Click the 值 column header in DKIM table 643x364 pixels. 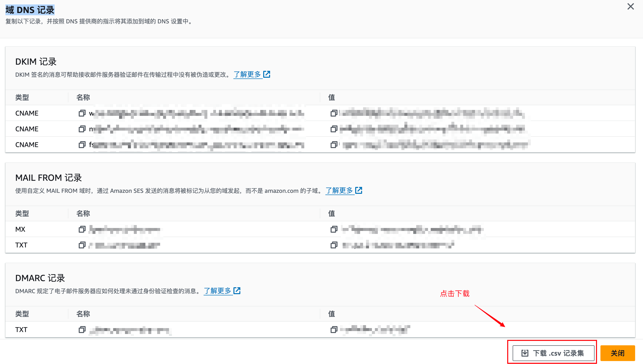click(332, 97)
